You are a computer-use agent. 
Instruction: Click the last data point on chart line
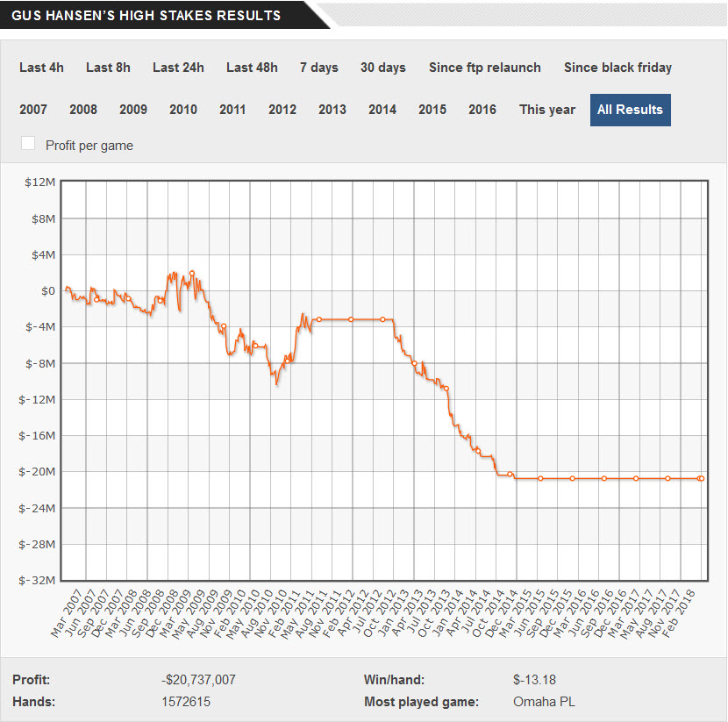point(702,478)
